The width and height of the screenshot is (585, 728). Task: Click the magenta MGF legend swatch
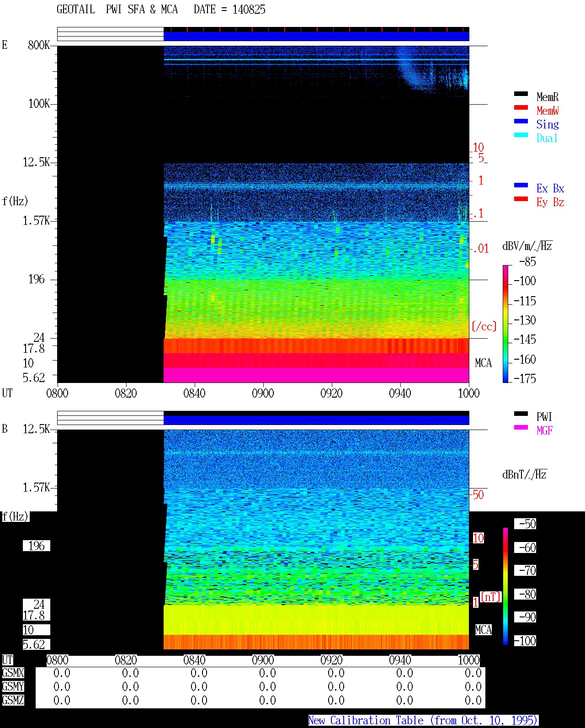coord(521,428)
